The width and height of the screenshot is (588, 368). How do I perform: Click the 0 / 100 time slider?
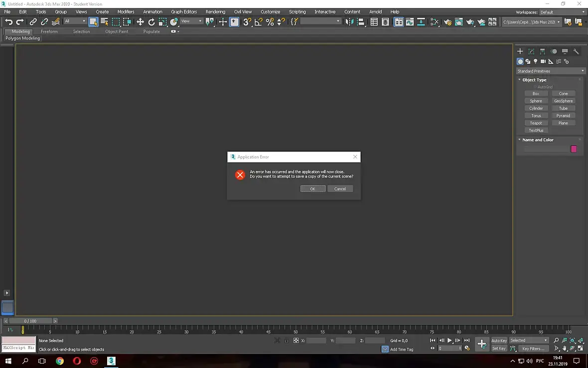[30, 321]
